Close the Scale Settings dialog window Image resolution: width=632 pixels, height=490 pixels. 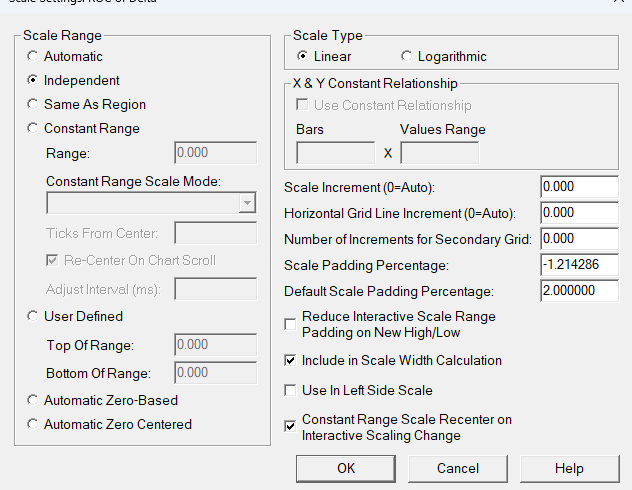pos(616,4)
